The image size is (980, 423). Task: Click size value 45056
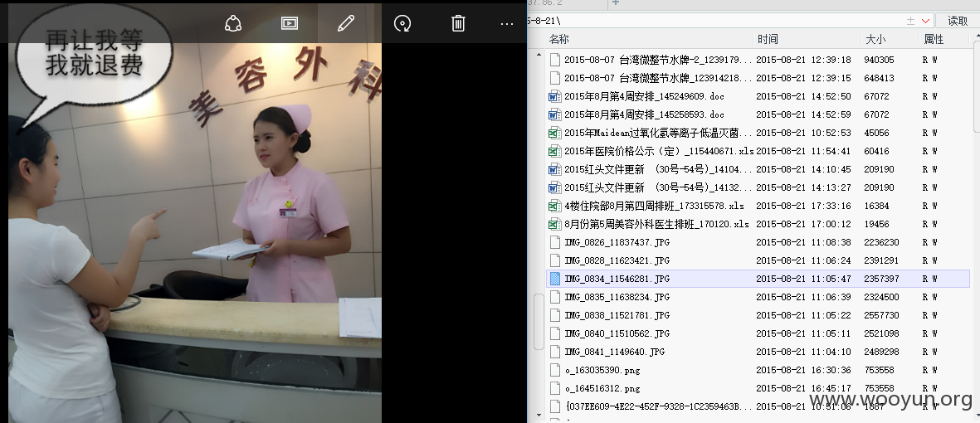click(876, 133)
